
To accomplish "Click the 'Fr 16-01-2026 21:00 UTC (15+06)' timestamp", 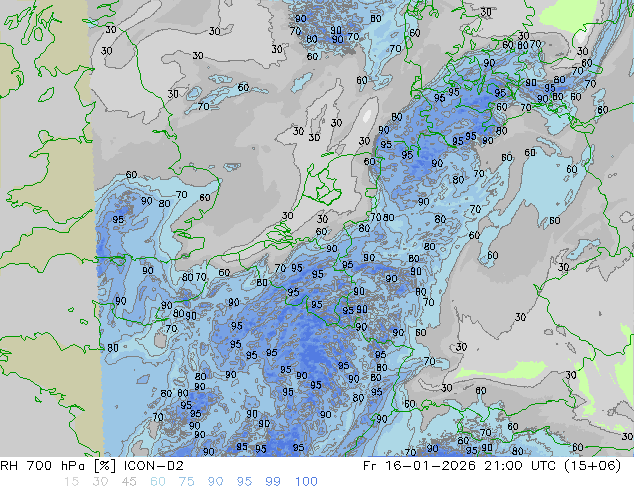I will pyautogui.click(x=492, y=466).
